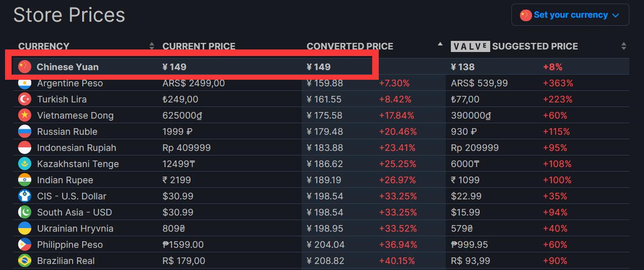Open the Set your currency dropdown
The width and height of the screenshot is (644, 270).
[570, 15]
